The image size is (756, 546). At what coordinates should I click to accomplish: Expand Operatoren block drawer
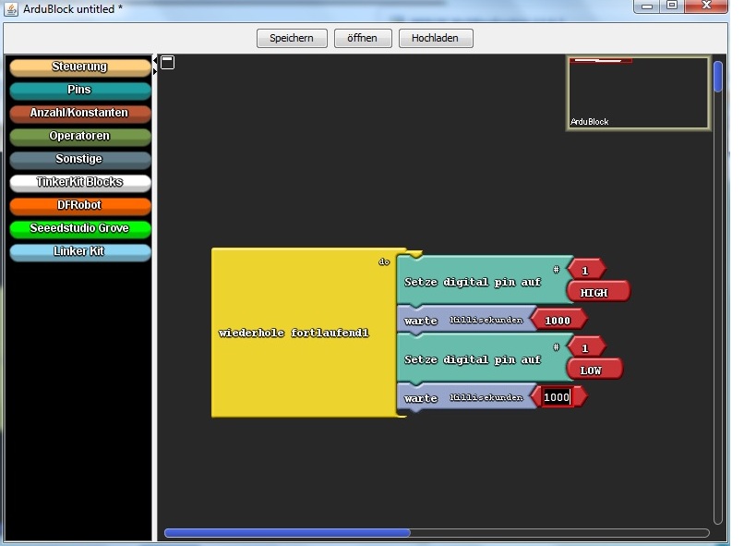[79, 136]
